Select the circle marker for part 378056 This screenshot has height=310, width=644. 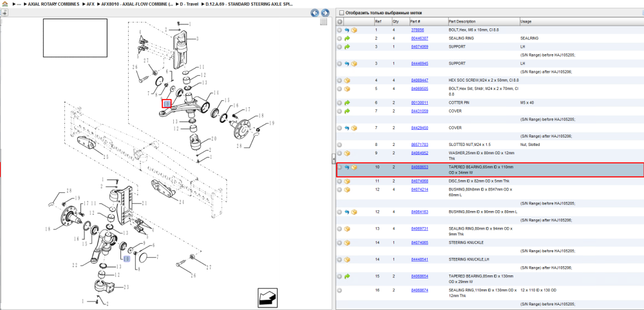pyautogui.click(x=339, y=30)
